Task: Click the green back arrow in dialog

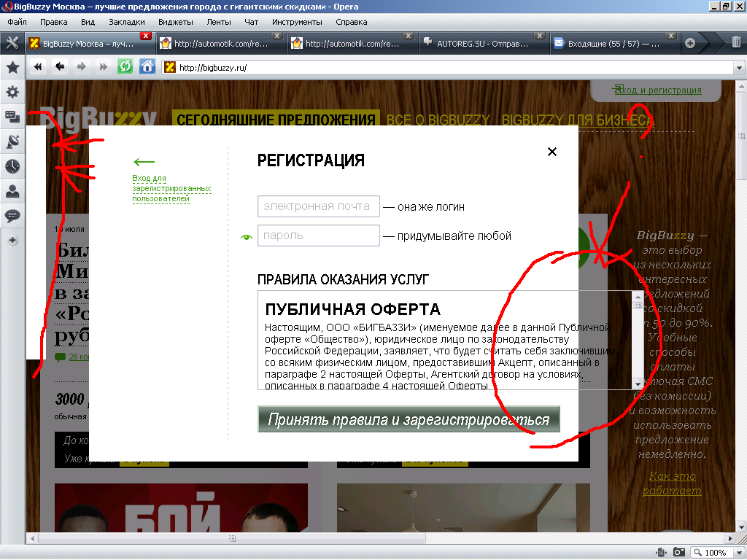Action: coord(144,163)
